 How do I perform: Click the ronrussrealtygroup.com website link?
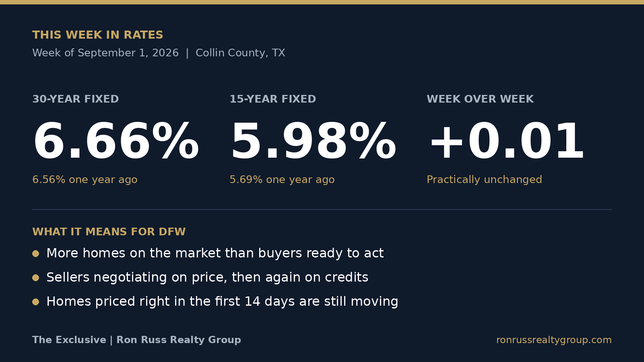(x=554, y=340)
